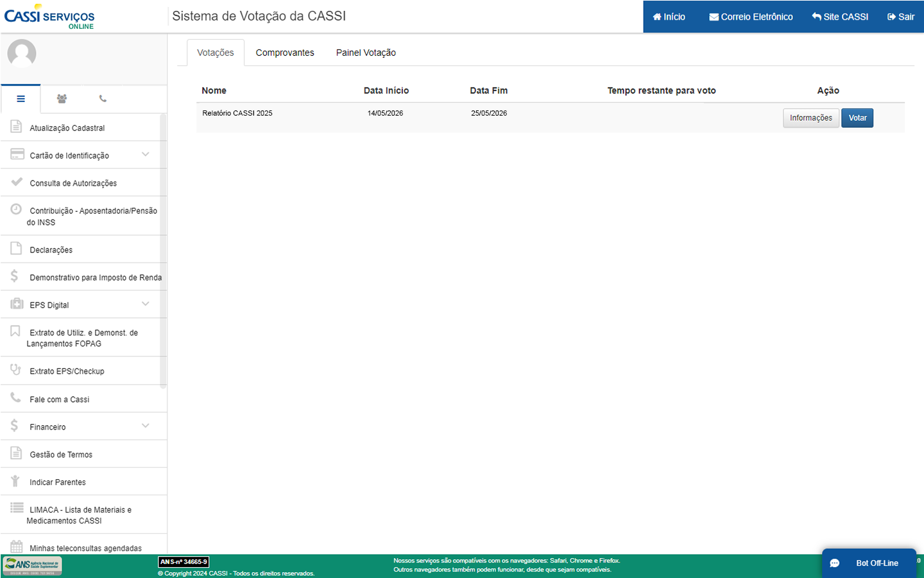
Task: Click the end date 25/05/2026 cell
Action: [489, 113]
